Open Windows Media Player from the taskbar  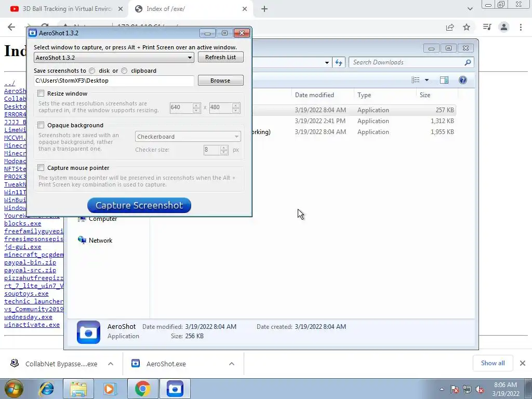tap(109, 389)
